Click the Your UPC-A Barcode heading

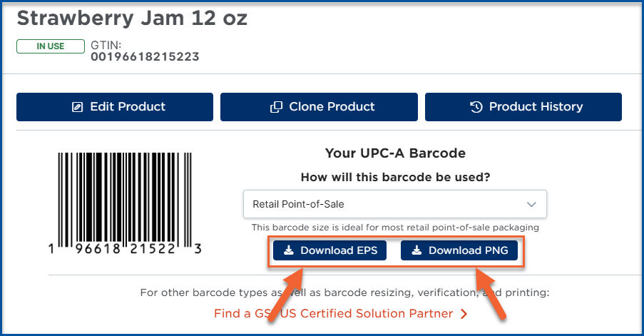pos(395,153)
